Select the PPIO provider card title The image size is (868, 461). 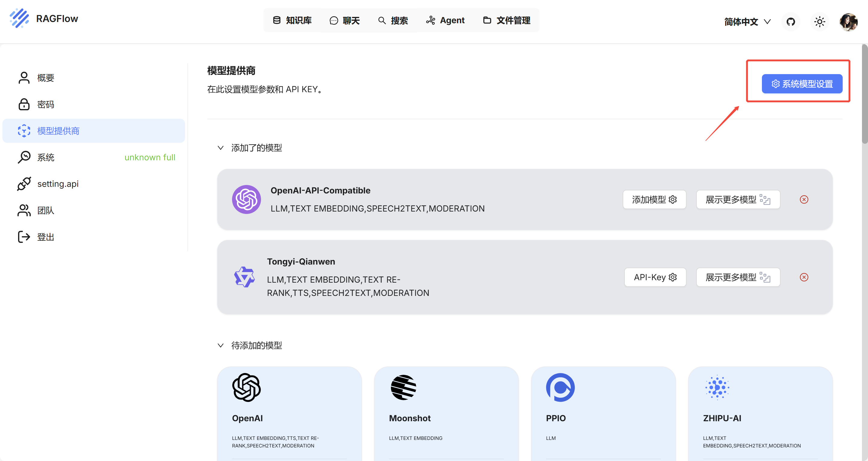tap(556, 418)
